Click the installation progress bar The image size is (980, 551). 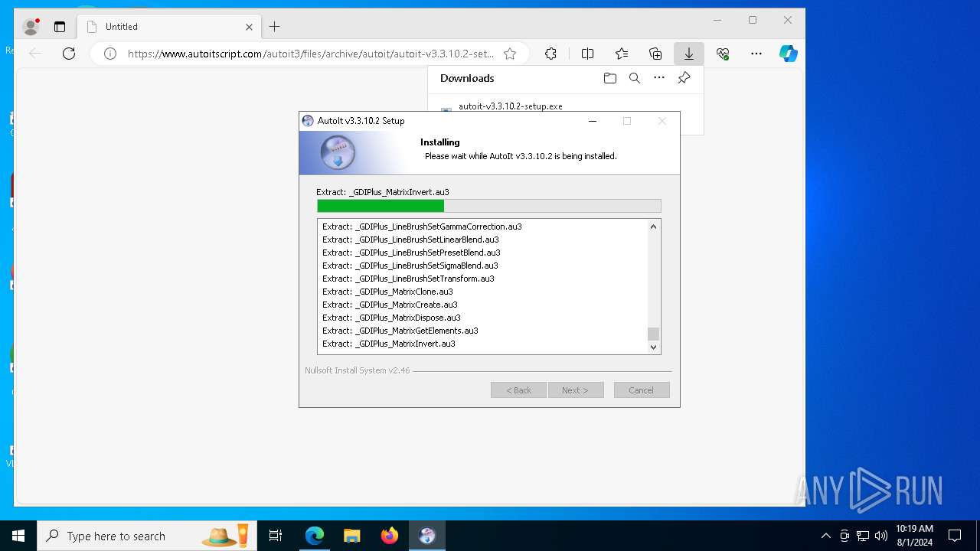489,206
